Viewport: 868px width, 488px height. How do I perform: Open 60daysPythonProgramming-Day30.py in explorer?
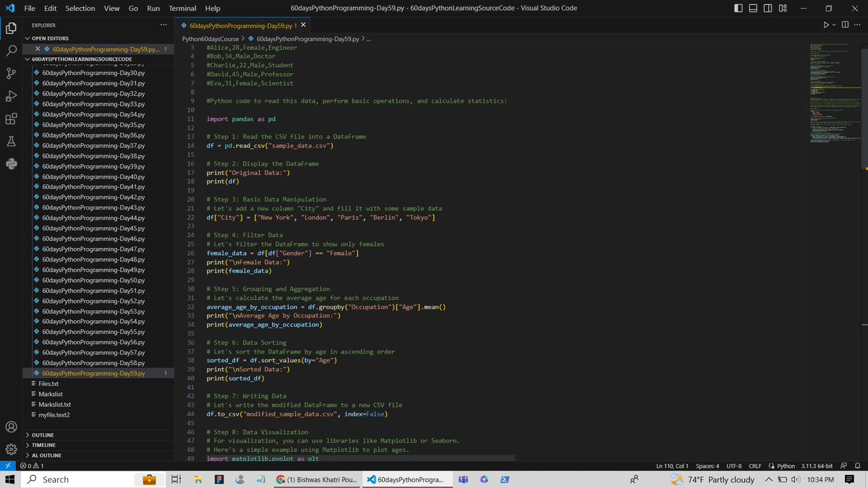click(93, 73)
